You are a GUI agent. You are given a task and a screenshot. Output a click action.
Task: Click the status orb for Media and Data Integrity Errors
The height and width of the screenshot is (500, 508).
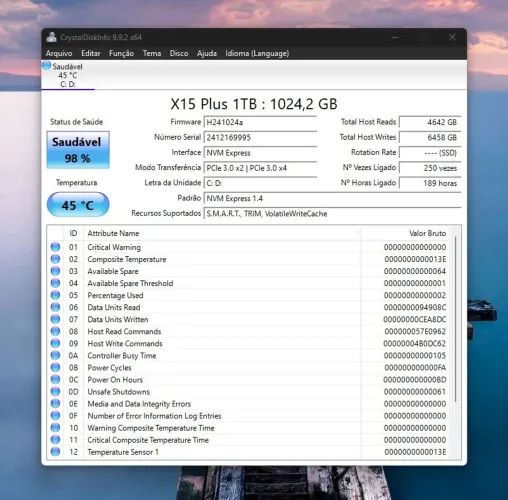[55, 404]
